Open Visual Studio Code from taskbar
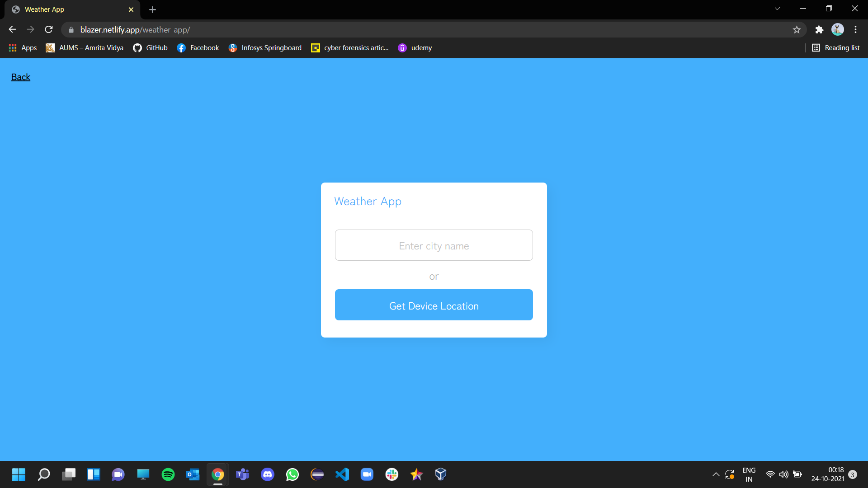 tap(342, 474)
